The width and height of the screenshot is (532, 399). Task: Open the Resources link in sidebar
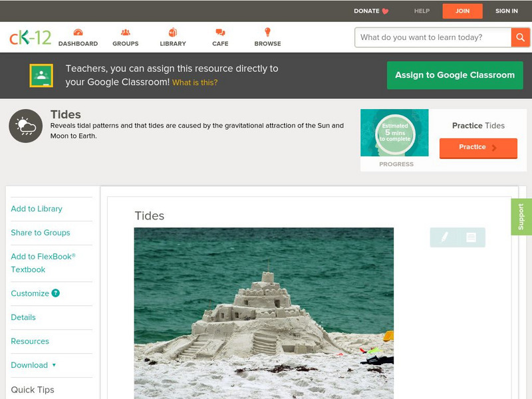[x=30, y=341]
